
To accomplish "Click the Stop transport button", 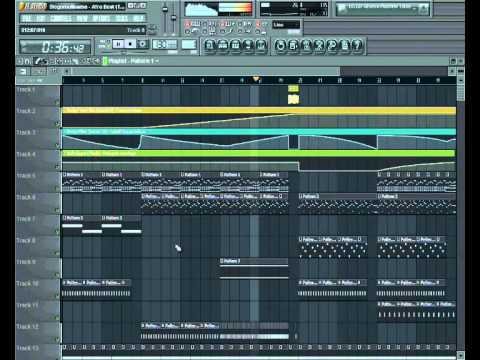I will click(130, 44).
